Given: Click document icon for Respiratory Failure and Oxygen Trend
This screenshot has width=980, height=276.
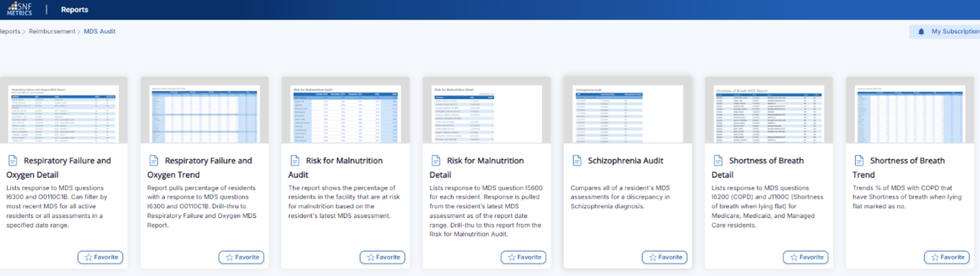Looking at the screenshot, I should (154, 161).
